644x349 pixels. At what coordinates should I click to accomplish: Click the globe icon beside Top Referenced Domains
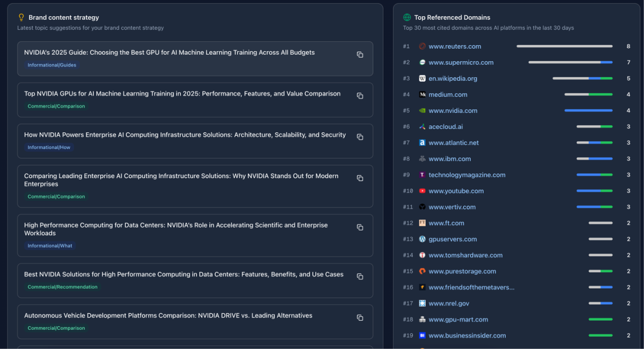(x=407, y=17)
